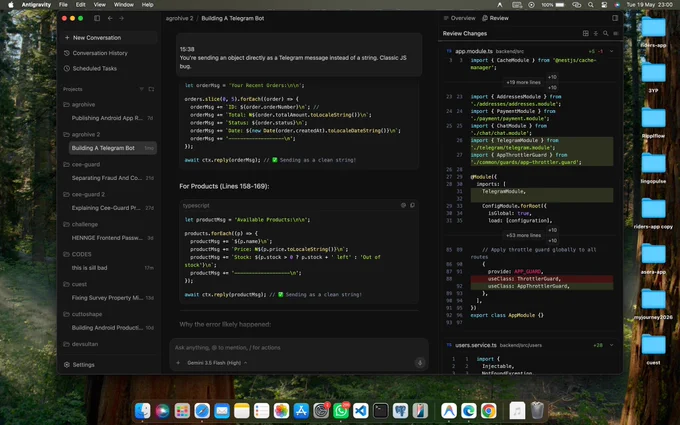Open Publishing Android App conversation
Viewport: 680px width, 425px height.
[112, 118]
